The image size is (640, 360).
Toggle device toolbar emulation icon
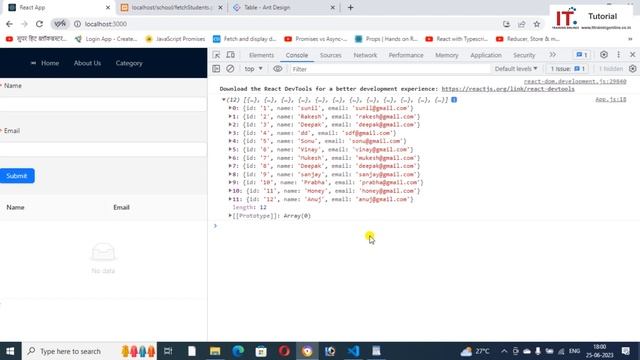231,55
